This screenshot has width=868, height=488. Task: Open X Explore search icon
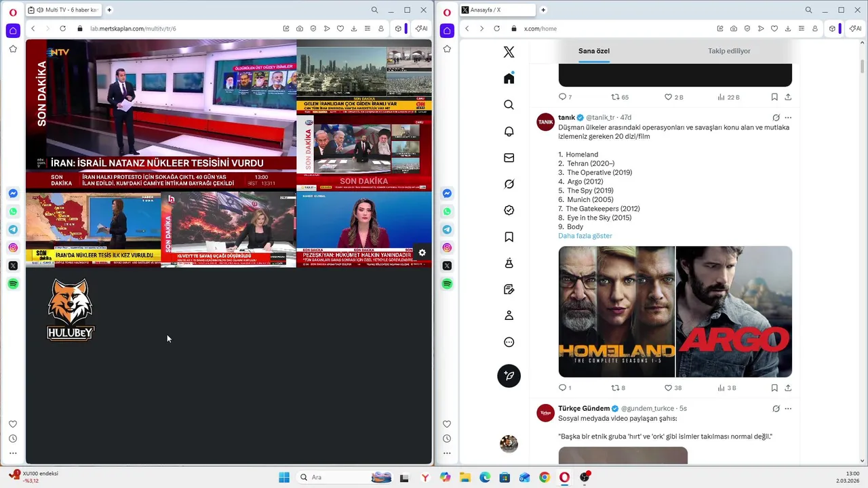click(x=509, y=105)
